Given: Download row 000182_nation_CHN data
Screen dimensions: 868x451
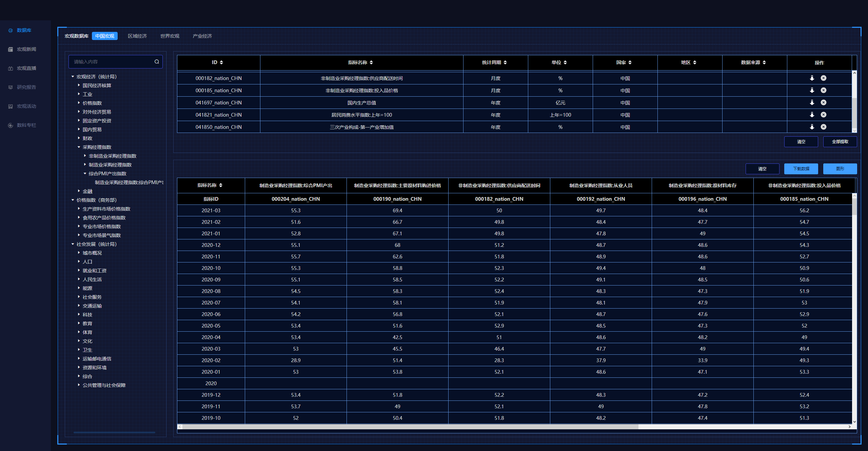Looking at the screenshot, I should tap(812, 78).
